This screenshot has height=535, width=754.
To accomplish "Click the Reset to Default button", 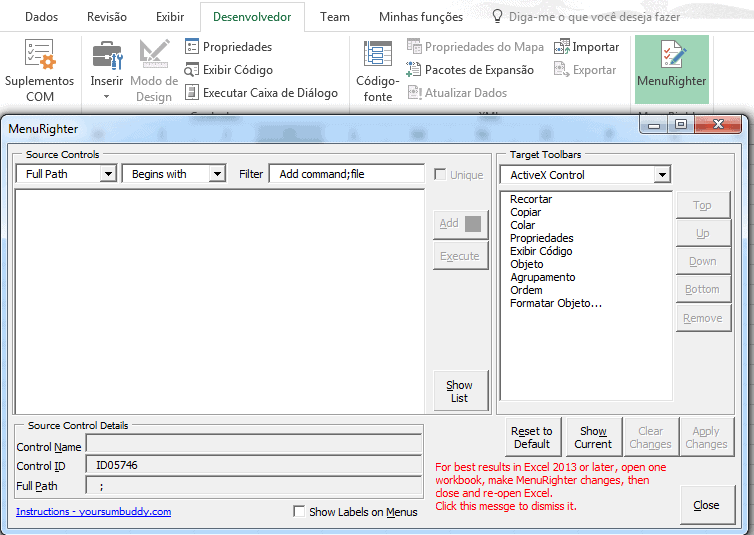I will click(x=532, y=438).
